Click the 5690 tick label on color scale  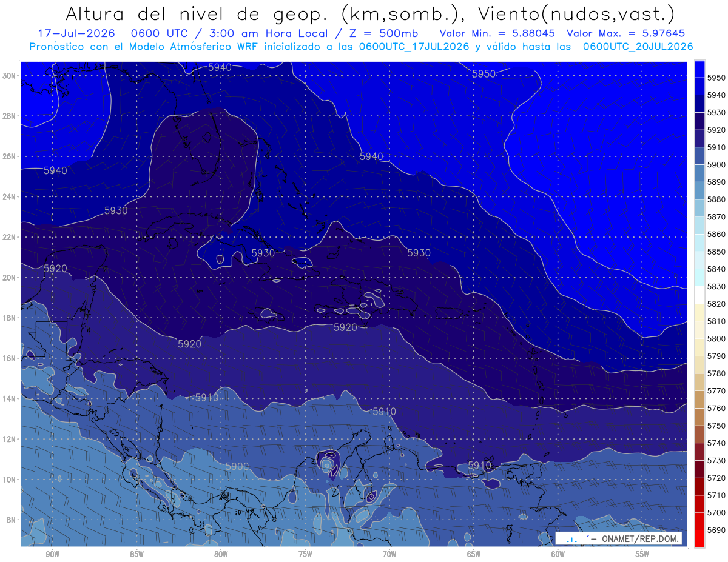point(716,530)
